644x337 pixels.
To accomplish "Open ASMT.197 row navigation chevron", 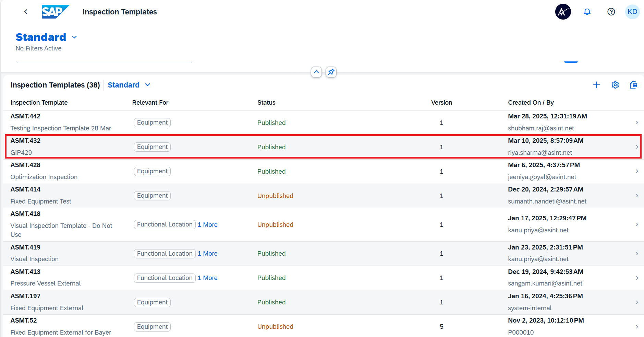I will click(637, 302).
